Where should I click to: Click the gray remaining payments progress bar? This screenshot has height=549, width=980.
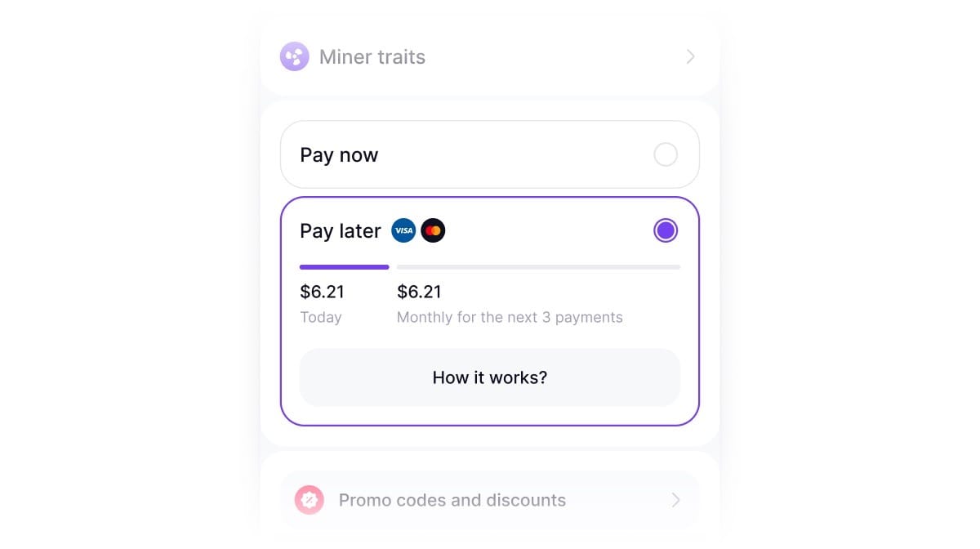(538, 267)
